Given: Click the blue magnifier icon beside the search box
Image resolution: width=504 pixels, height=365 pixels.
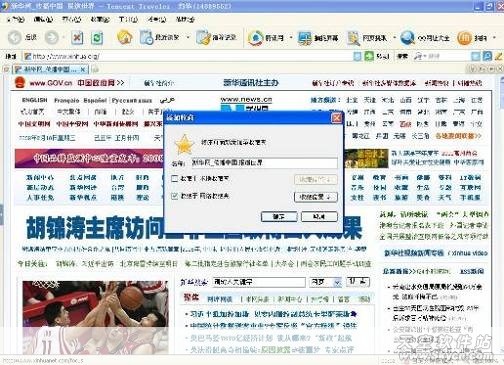Looking at the screenshot, I should (487, 56).
